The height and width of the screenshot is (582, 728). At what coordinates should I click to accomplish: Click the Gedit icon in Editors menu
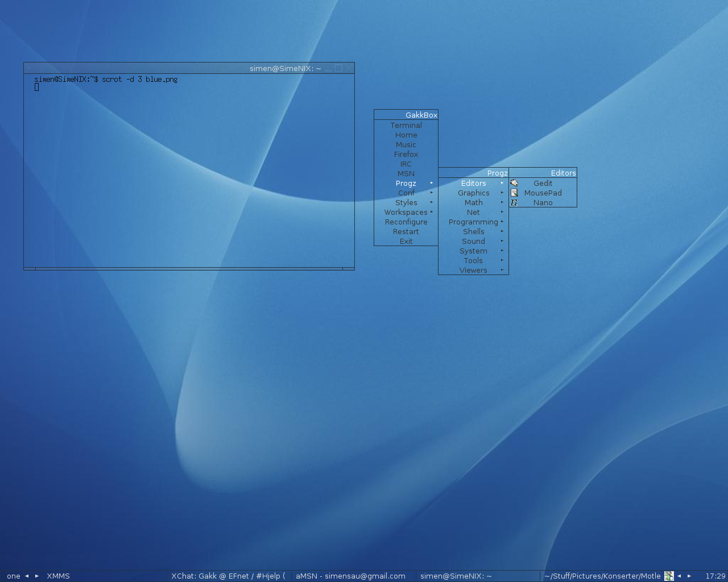coord(514,183)
